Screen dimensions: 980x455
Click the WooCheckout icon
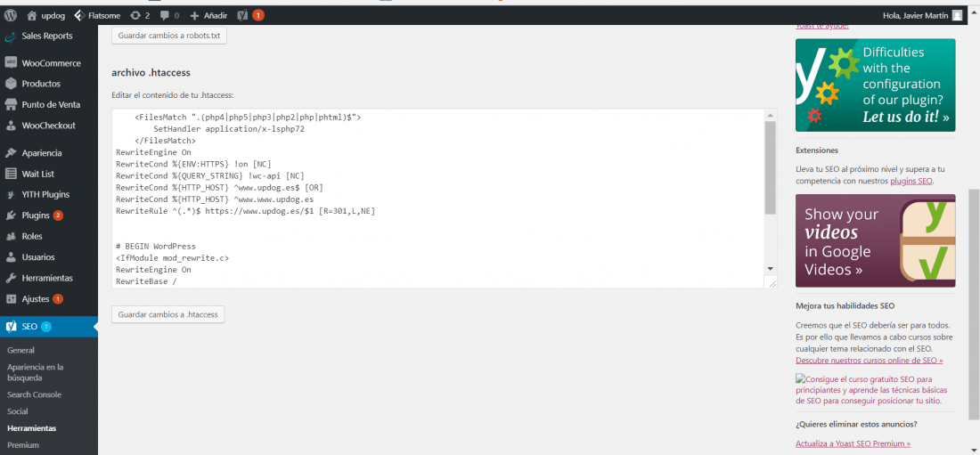point(11,126)
